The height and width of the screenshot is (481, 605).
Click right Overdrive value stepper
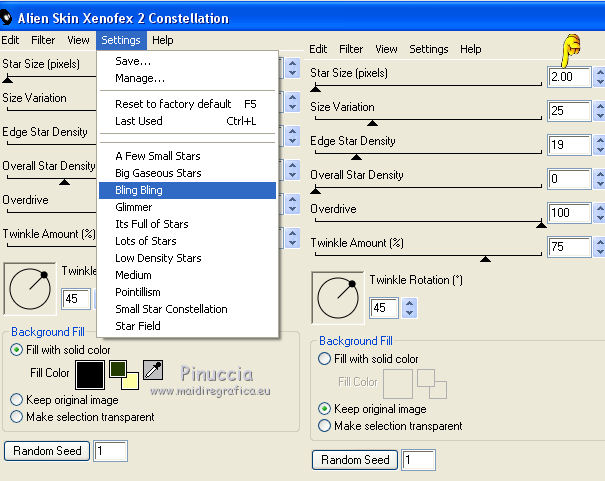point(600,213)
